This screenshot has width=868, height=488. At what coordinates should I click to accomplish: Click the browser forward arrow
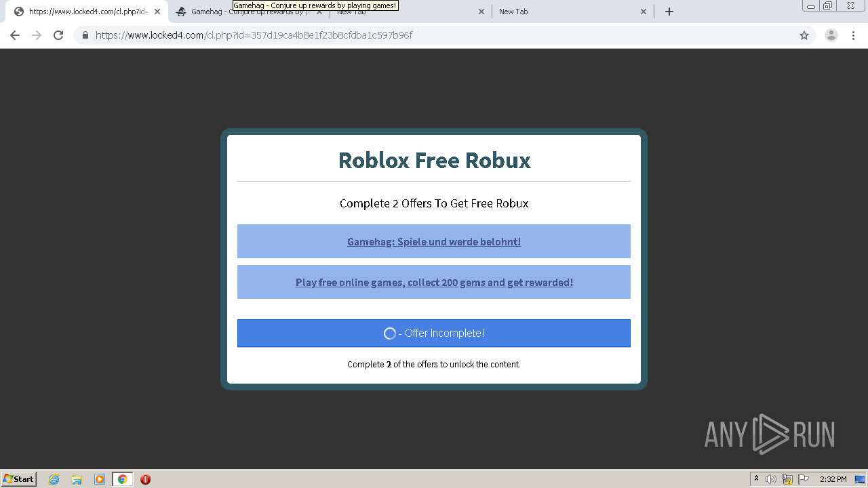tap(37, 35)
